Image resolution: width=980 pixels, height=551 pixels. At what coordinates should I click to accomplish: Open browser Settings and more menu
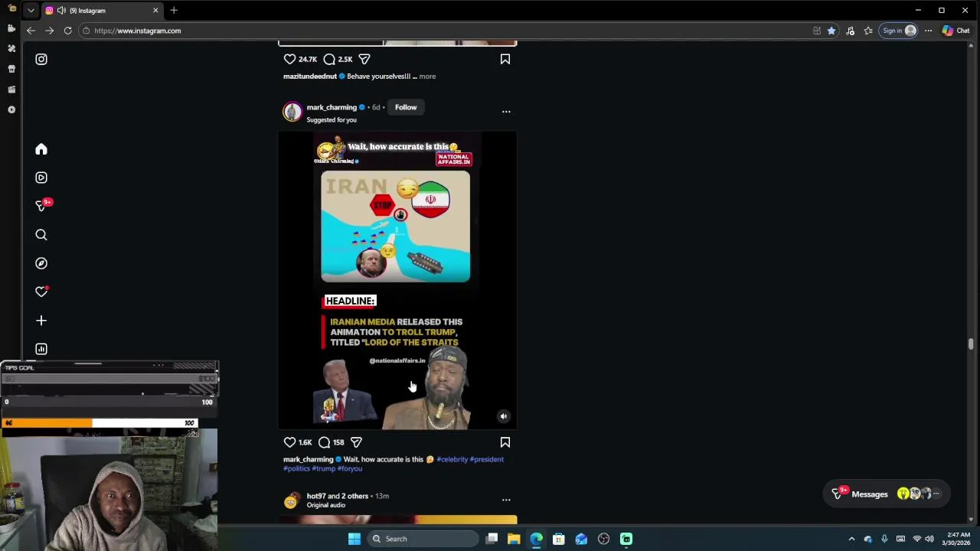pyautogui.click(x=928, y=31)
